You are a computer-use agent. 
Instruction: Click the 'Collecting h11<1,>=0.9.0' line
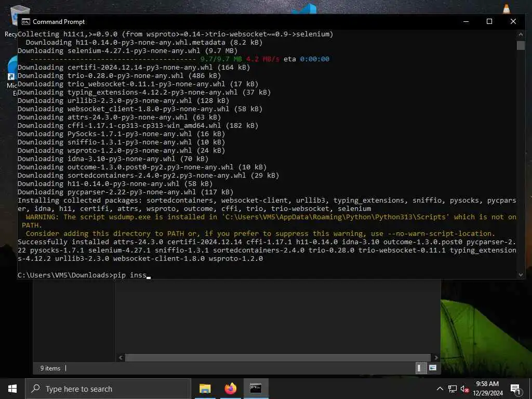point(176,34)
